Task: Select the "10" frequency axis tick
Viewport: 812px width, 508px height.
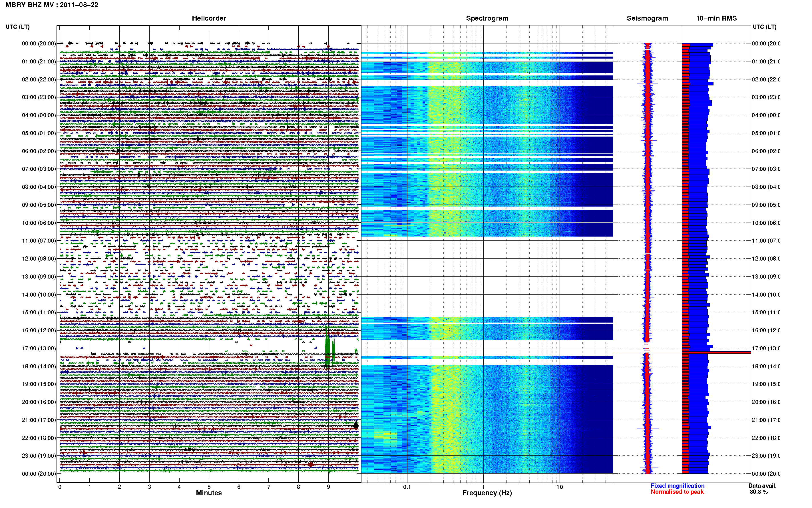Action: 560,487
